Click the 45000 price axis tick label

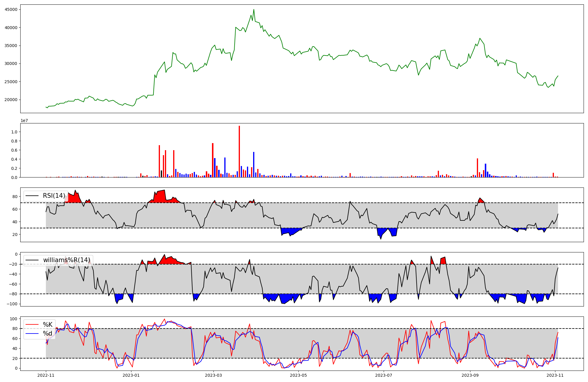11,9
